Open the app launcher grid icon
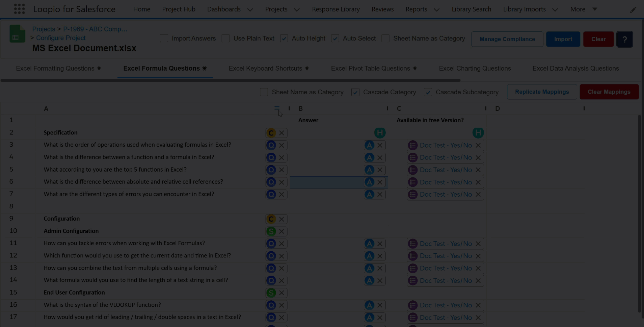 pos(19,9)
